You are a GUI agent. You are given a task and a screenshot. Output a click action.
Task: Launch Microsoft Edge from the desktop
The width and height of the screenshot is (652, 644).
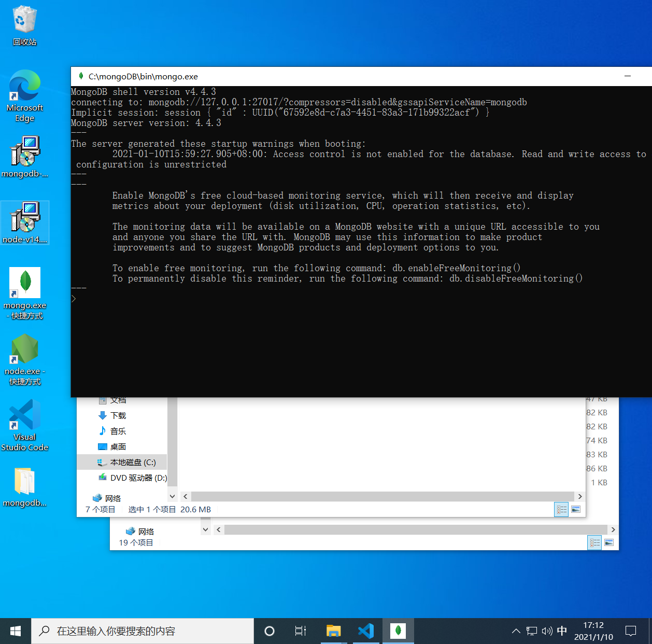[24, 96]
